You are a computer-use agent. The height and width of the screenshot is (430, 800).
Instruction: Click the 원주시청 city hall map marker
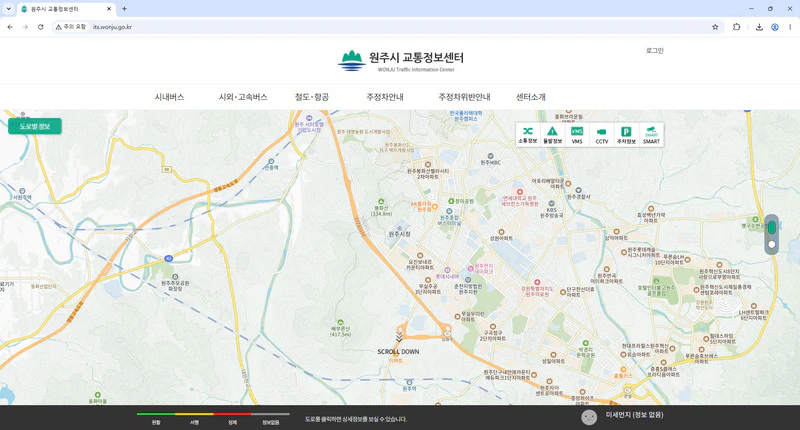tap(399, 231)
